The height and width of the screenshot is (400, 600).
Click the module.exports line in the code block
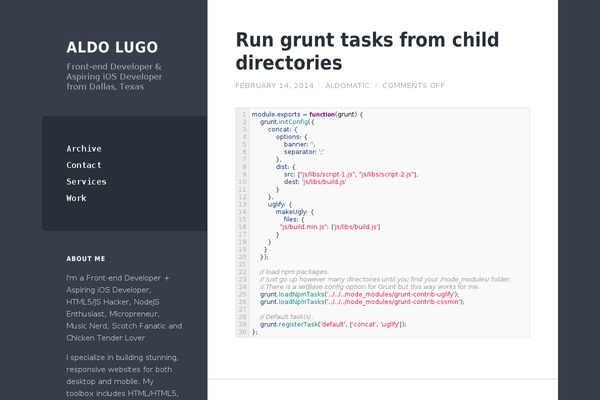pyautogui.click(x=307, y=114)
